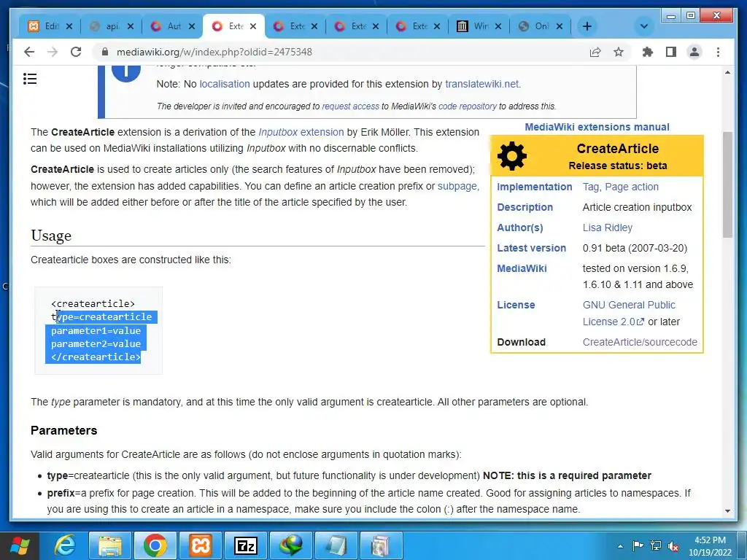Screen dimensions: 747x560
Task: View site information via lock icon
Action: tap(105, 52)
